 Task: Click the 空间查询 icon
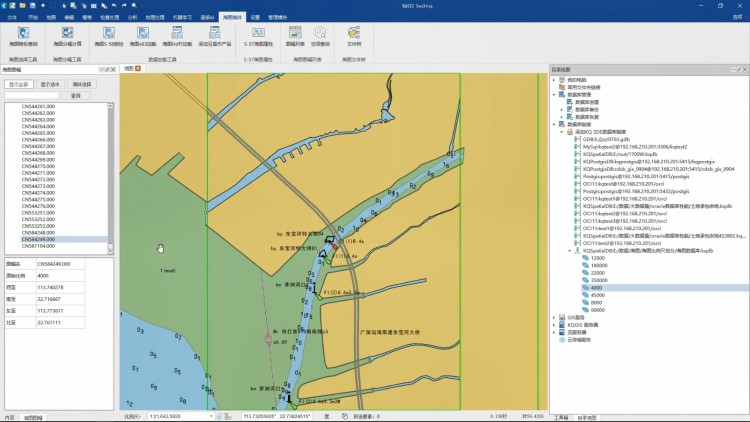320,34
